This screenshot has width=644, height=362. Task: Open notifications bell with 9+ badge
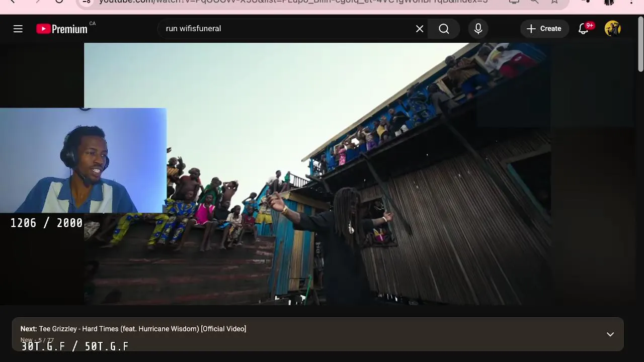pos(584,29)
